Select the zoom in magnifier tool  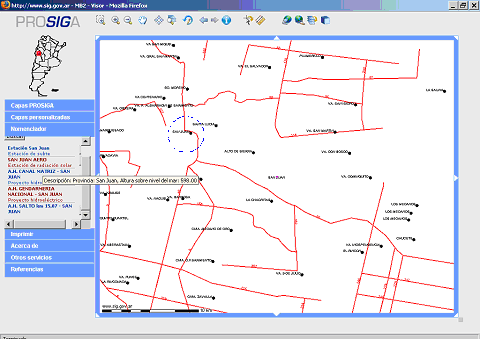(x=115, y=20)
